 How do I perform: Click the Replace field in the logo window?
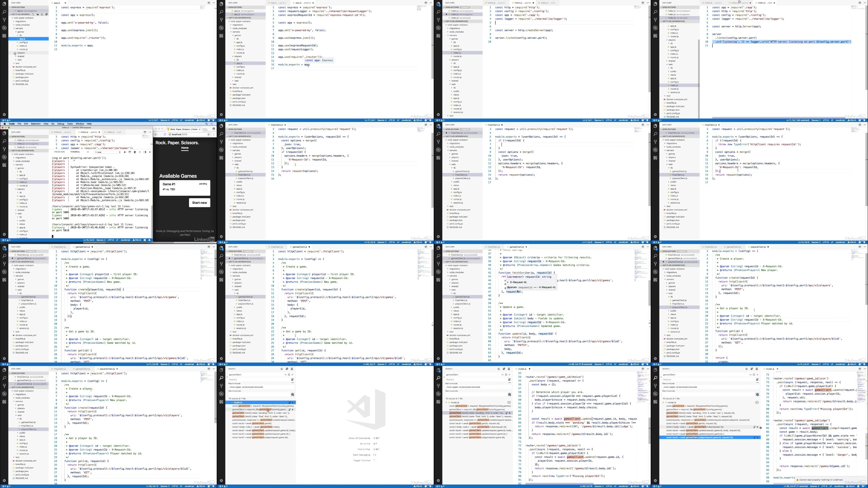(260, 380)
